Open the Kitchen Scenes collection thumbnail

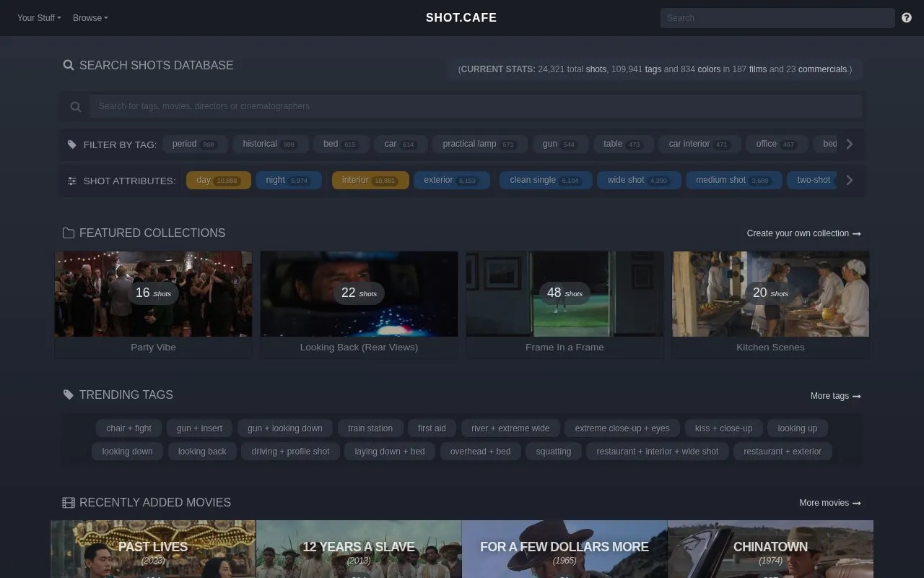pyautogui.click(x=770, y=294)
